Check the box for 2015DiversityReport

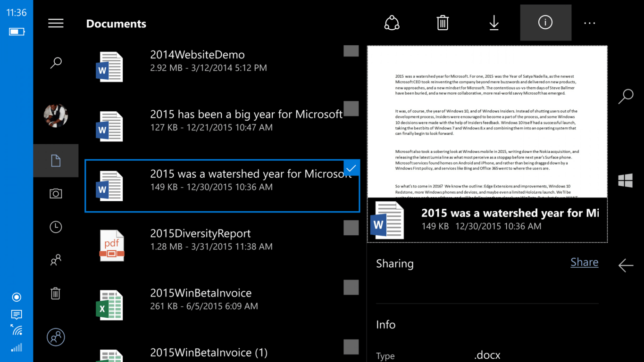[x=351, y=228]
